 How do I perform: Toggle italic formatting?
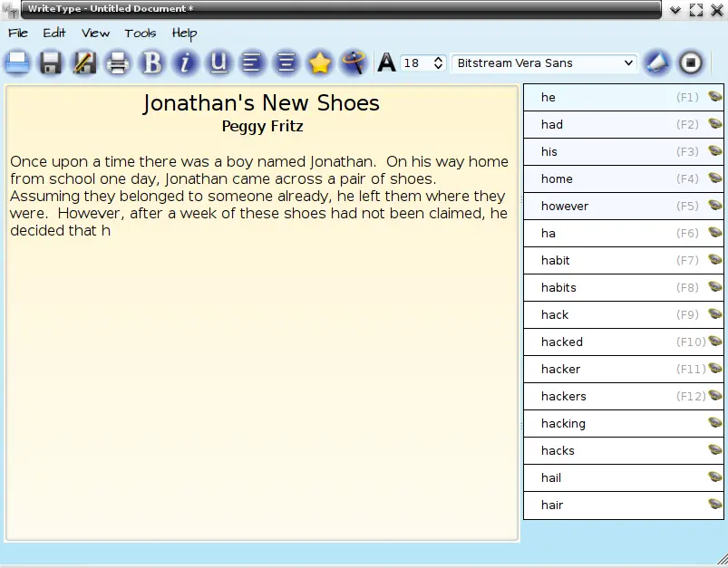(185, 63)
